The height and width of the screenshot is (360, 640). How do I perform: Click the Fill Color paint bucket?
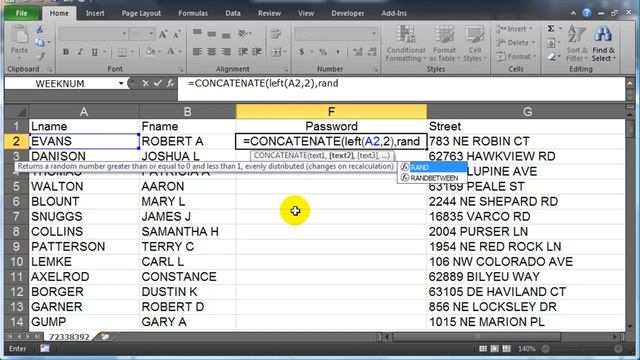coord(150,52)
